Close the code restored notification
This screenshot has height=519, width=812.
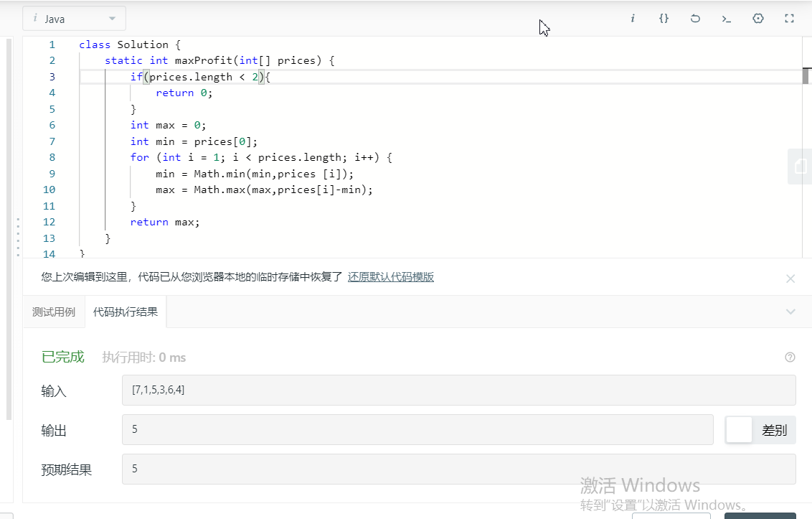pyautogui.click(x=790, y=279)
